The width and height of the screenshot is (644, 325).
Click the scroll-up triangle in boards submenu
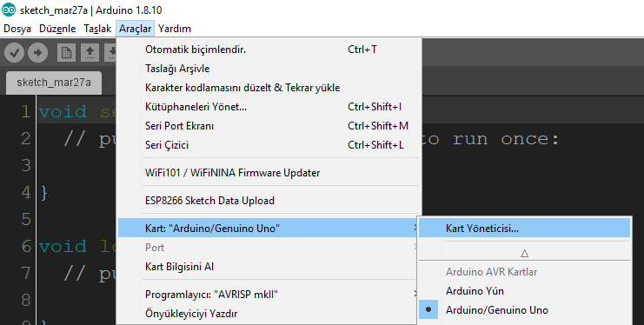[524, 254]
